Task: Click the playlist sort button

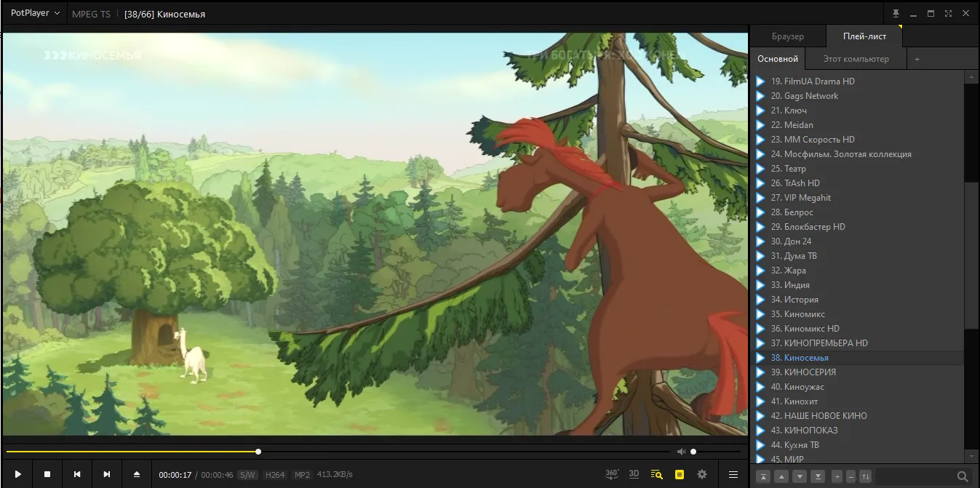Action: point(865,476)
